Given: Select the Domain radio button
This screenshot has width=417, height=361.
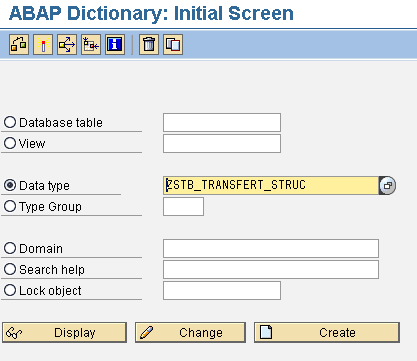Looking at the screenshot, I should [10, 248].
